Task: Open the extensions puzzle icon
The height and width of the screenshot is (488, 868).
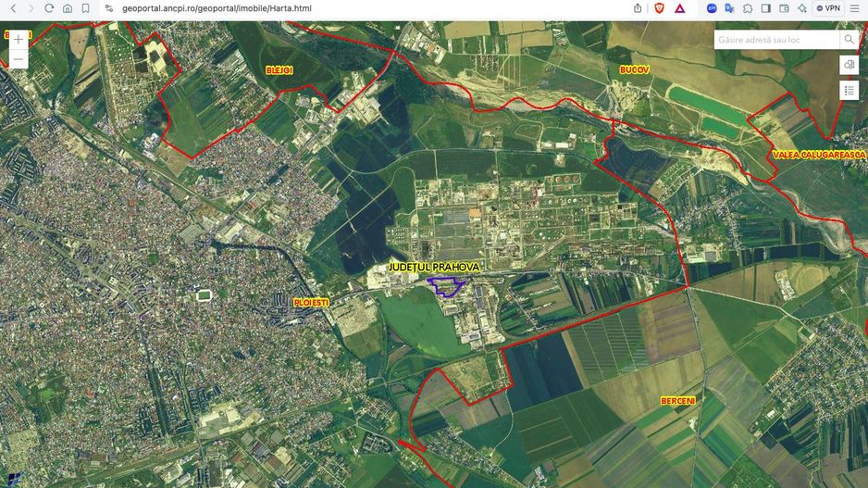Action: point(748,8)
